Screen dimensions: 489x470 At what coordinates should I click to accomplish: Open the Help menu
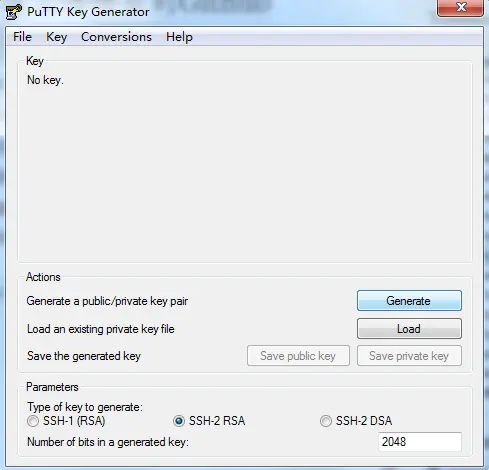[179, 37]
